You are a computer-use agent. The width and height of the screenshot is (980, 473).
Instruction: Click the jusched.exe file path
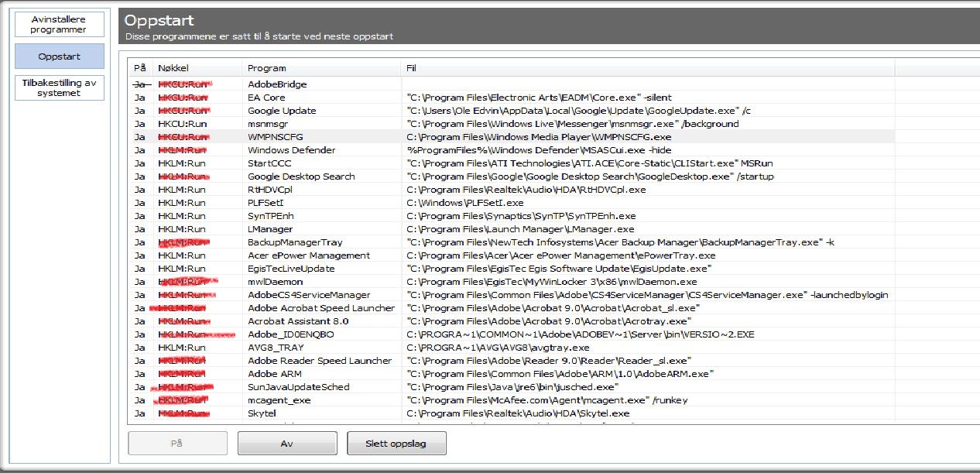pos(512,387)
